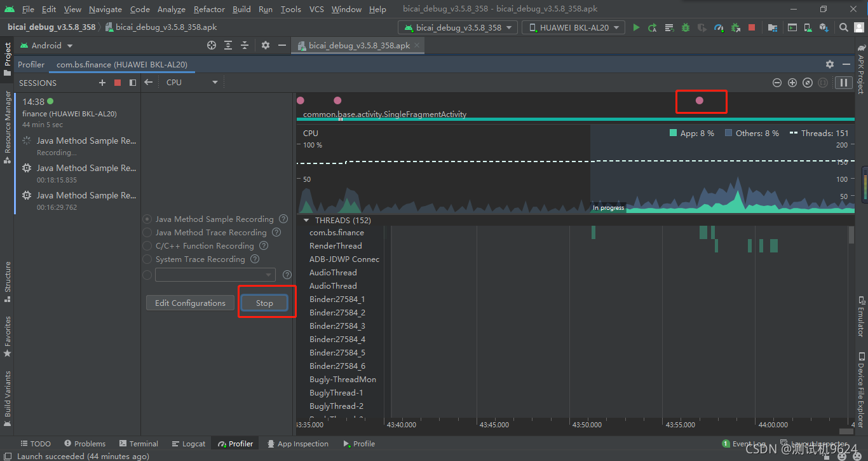Click the Select Opened File target icon
Image resolution: width=868 pixels, height=461 pixels.
pyautogui.click(x=212, y=45)
